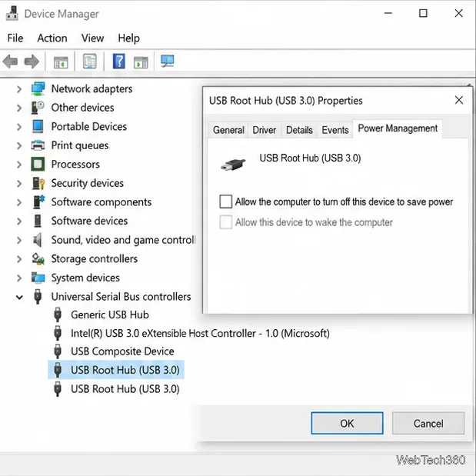Viewport: 476px width, 476px height.
Task: Click the System devices folder icon
Action: click(38, 278)
